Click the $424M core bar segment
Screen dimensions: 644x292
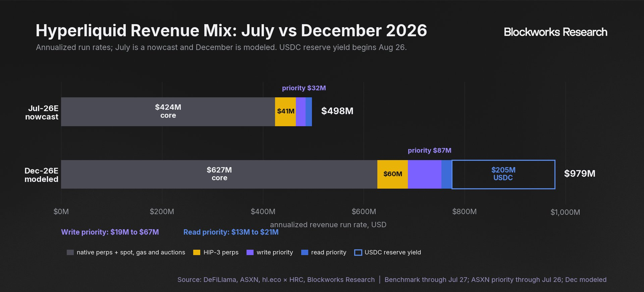point(168,112)
